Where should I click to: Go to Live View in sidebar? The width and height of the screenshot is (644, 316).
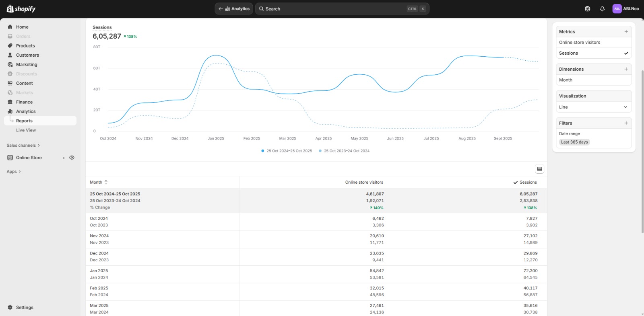[26, 130]
